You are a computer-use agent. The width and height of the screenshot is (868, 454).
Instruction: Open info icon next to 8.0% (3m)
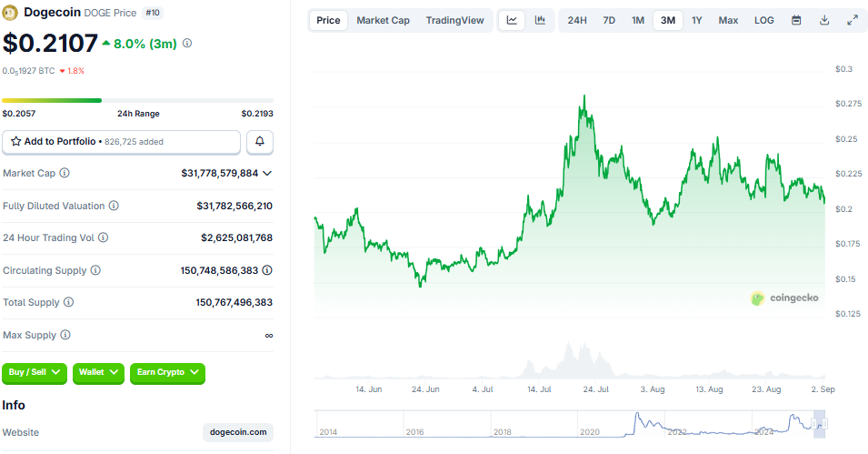(x=187, y=44)
